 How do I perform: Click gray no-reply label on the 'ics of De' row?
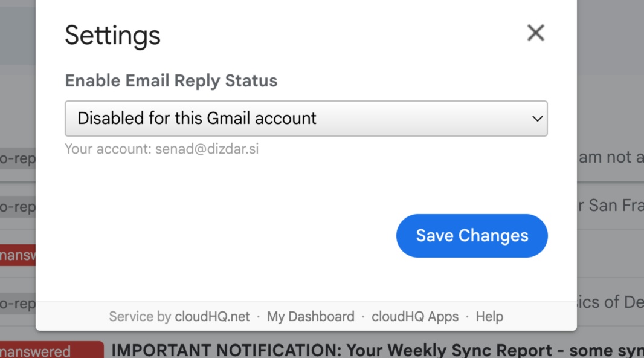[x=18, y=304]
